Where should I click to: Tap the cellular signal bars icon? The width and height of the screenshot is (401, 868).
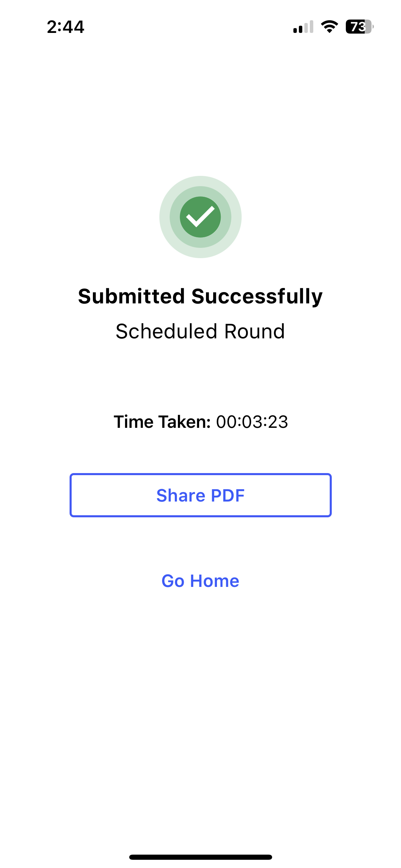click(303, 27)
